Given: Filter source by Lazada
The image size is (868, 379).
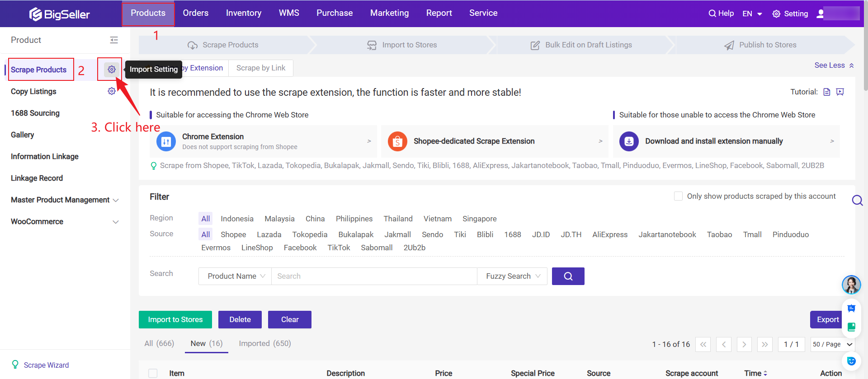Looking at the screenshot, I should pyautogui.click(x=269, y=234).
